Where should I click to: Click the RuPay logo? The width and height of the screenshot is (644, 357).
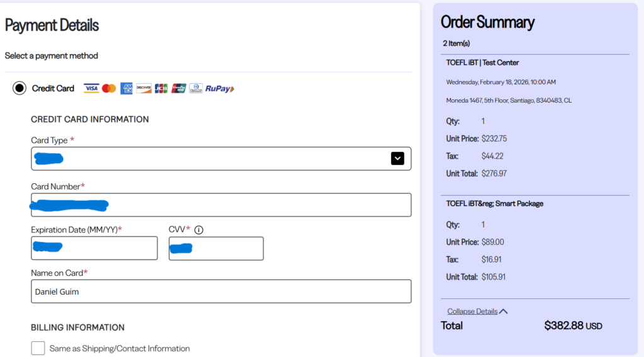click(219, 88)
